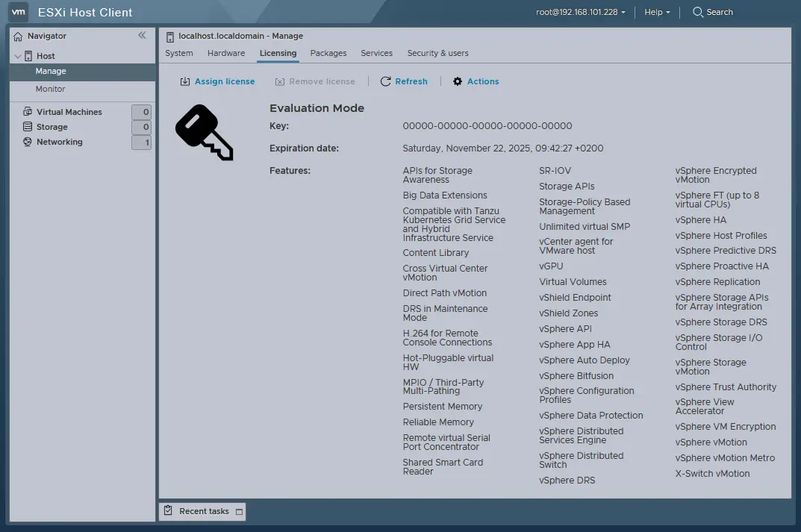801x532 pixels.
Task: Click the large license key image
Action: (x=205, y=133)
